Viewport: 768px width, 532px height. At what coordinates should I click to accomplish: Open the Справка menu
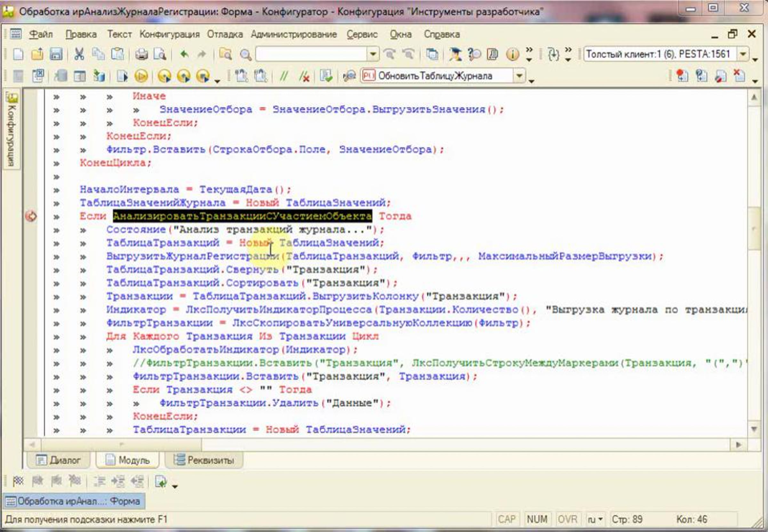pyautogui.click(x=442, y=34)
